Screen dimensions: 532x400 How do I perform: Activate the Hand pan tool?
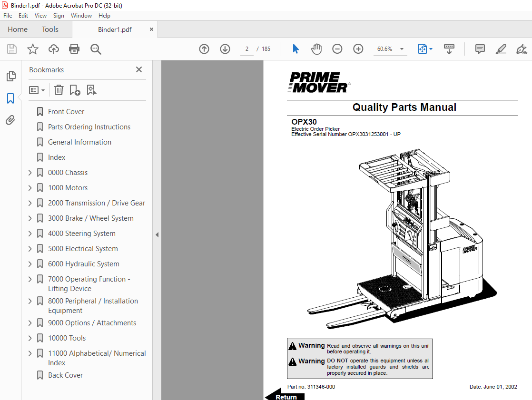tap(316, 49)
